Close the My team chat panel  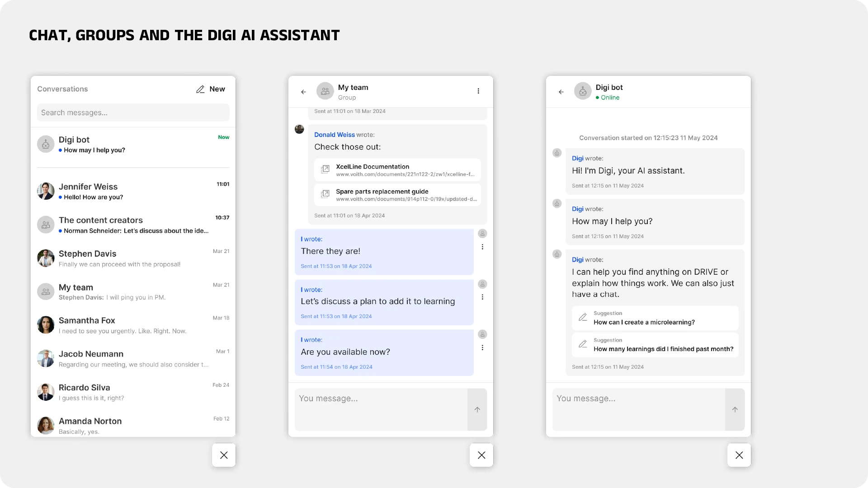pos(481,455)
